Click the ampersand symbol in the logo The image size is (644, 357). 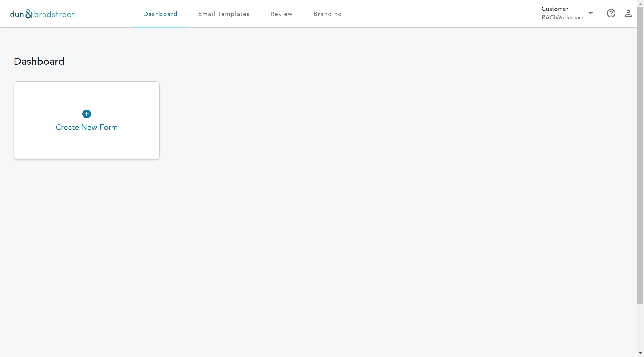[29, 14]
